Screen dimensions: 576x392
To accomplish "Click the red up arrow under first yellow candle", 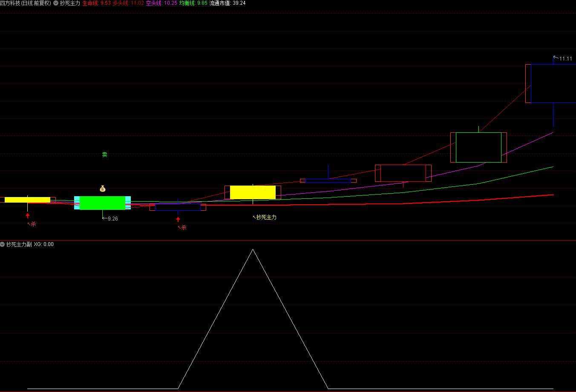I will pos(28,216).
